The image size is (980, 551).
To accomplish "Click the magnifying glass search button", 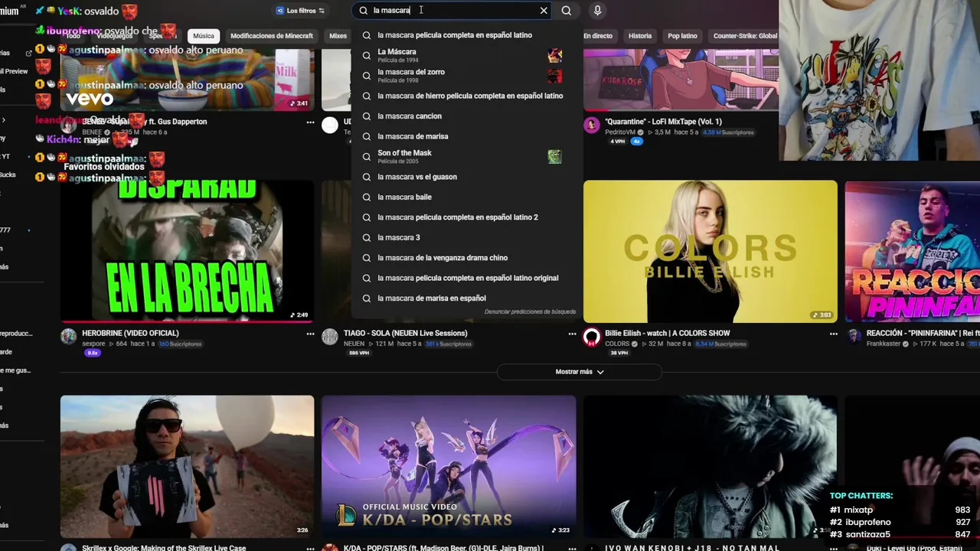I will [566, 11].
